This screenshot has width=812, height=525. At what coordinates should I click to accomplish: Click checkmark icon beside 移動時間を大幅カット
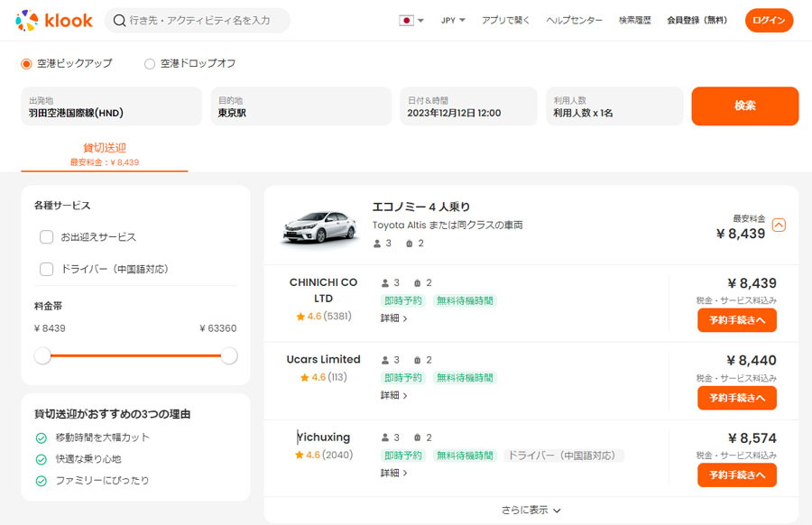coord(42,438)
